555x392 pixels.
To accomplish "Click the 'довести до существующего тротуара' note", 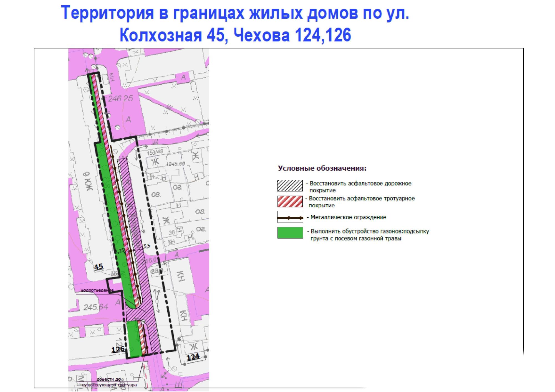I will tap(109, 382).
